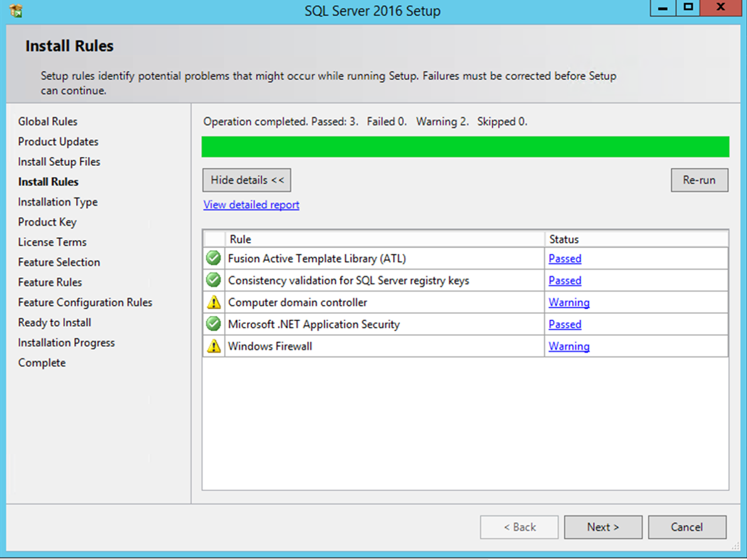
Task: Select the Computer domain controller rule text
Action: [298, 302]
